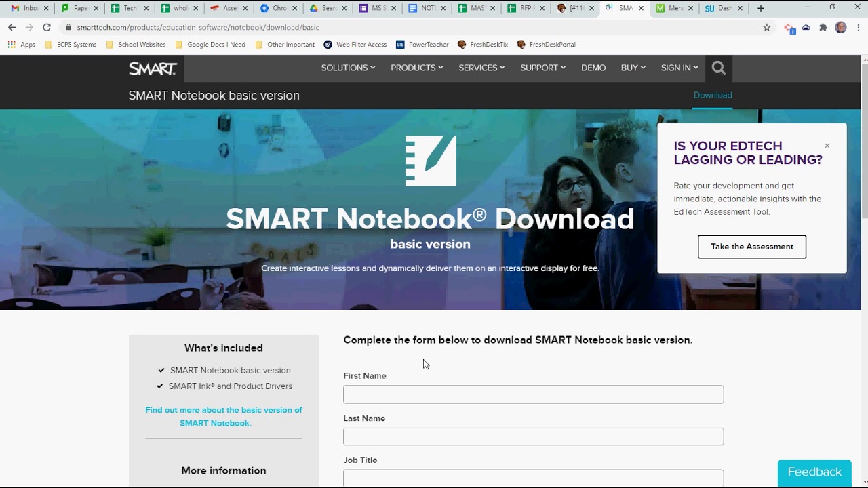Open the Chrome profile avatar
Screen dimensions: 868x488
[x=841, y=27]
